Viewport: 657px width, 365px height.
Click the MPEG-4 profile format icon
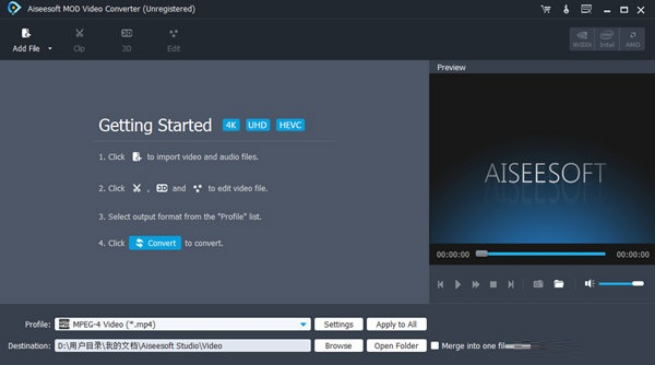click(64, 324)
